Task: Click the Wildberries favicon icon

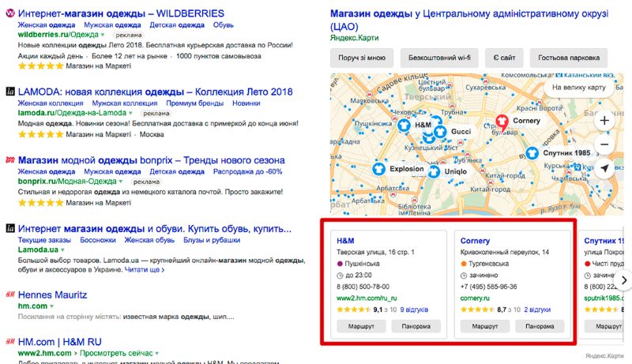Action: click(10, 13)
